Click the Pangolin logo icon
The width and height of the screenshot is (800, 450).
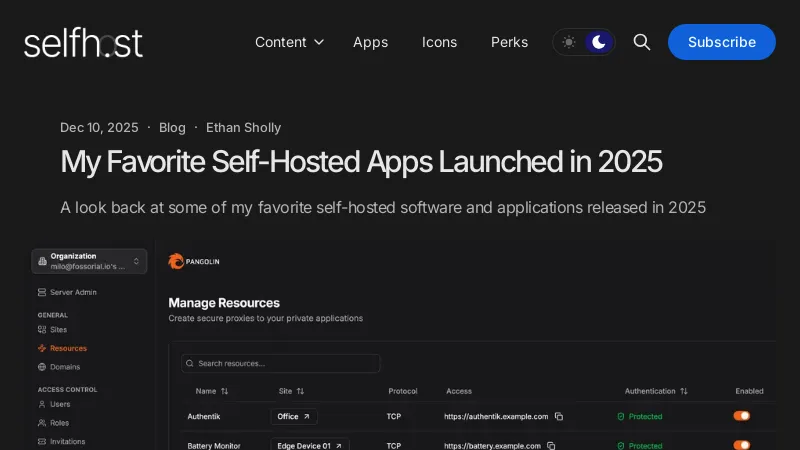(176, 262)
